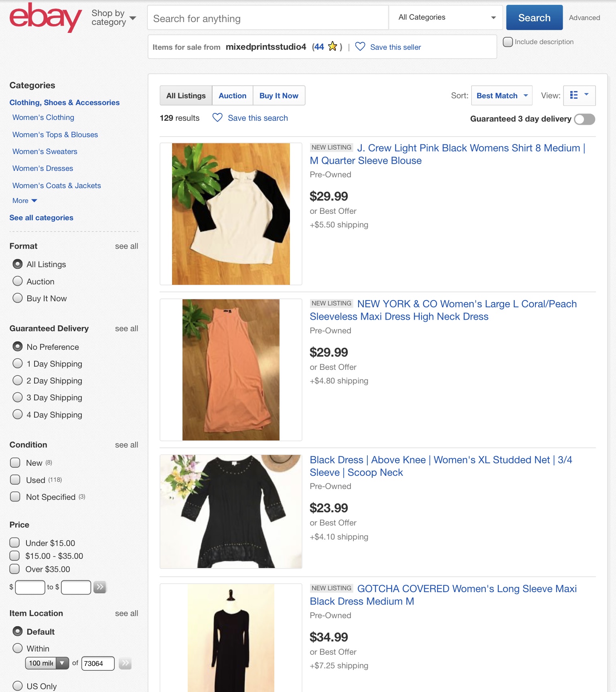Open Shop by category dropdown
This screenshot has width=616, height=692.
[x=114, y=18]
